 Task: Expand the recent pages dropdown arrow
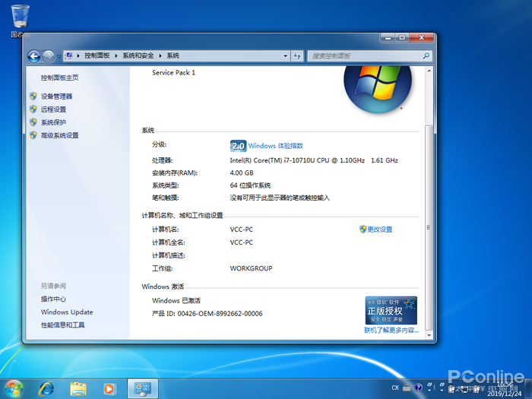click(x=59, y=55)
